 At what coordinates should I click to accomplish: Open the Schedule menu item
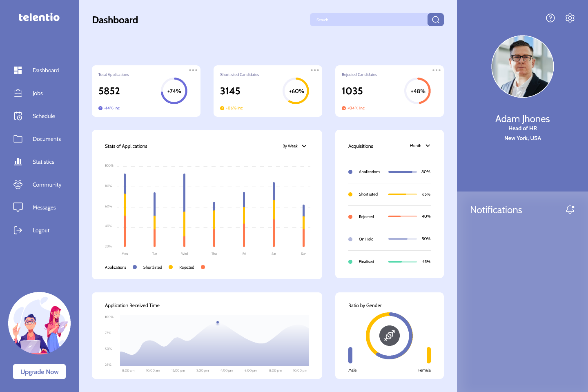pos(44,116)
